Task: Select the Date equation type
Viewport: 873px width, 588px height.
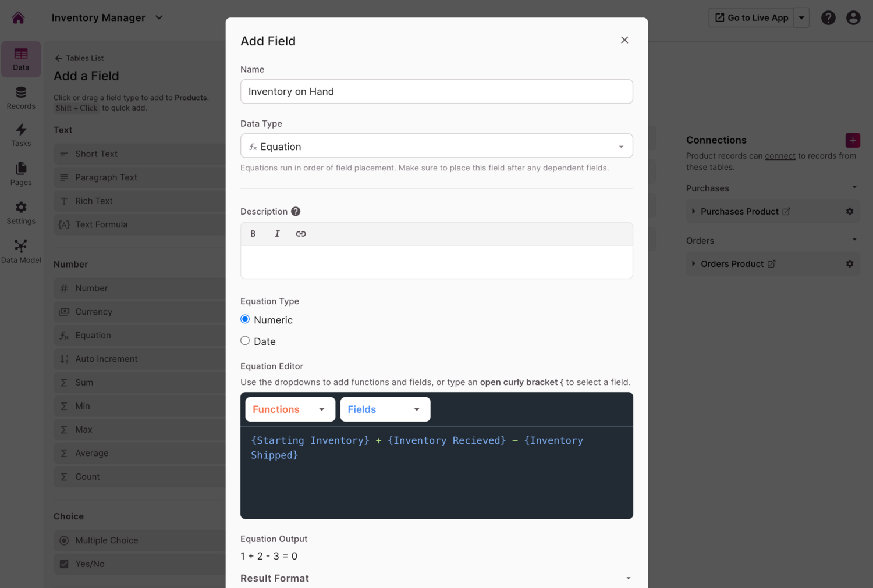Action: click(x=245, y=340)
